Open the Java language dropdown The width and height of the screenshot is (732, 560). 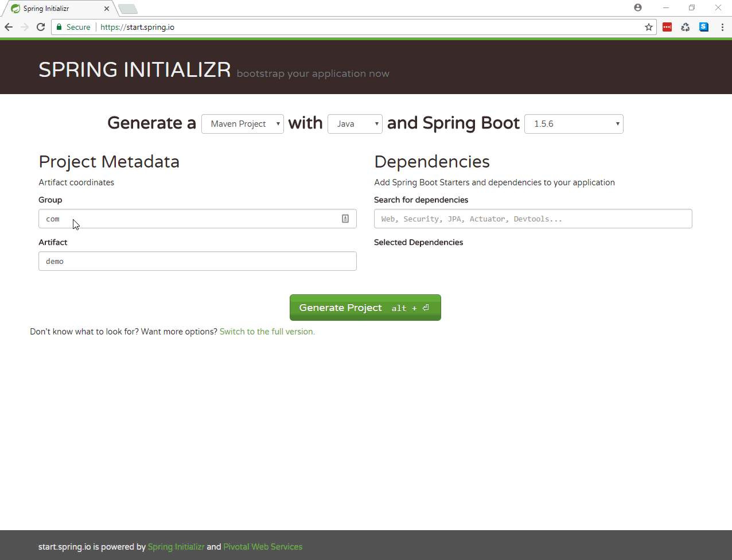[x=355, y=123]
